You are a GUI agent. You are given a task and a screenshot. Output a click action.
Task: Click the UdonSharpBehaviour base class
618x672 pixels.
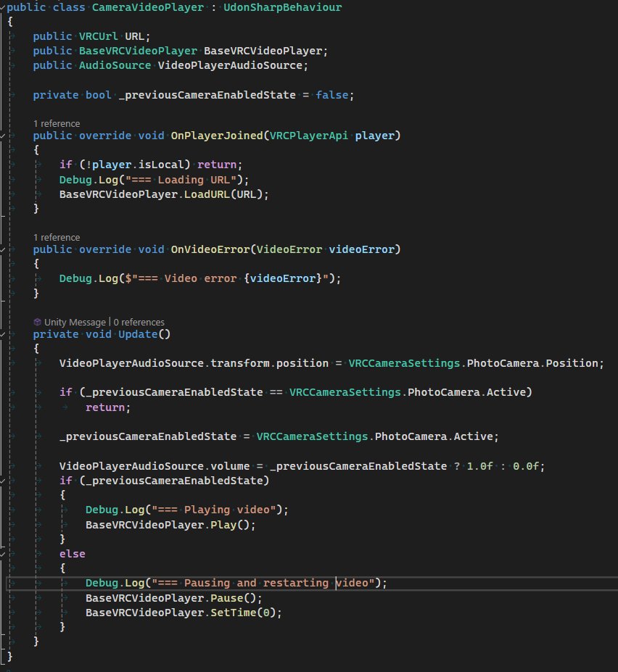click(x=283, y=7)
